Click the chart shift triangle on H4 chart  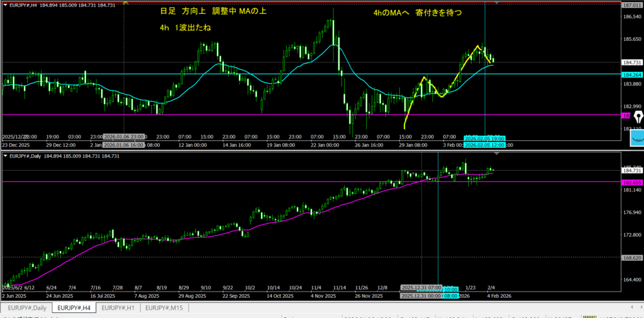(497, 3)
